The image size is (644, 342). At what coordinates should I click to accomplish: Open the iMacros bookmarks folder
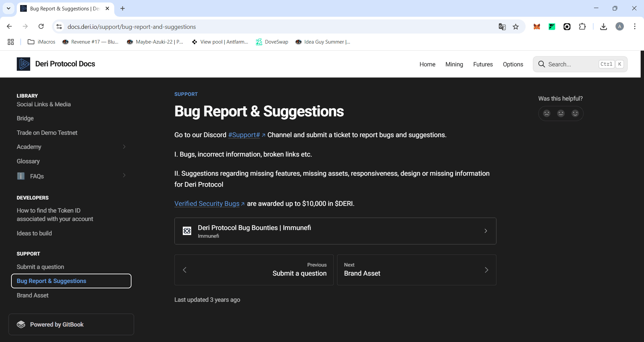pos(41,42)
